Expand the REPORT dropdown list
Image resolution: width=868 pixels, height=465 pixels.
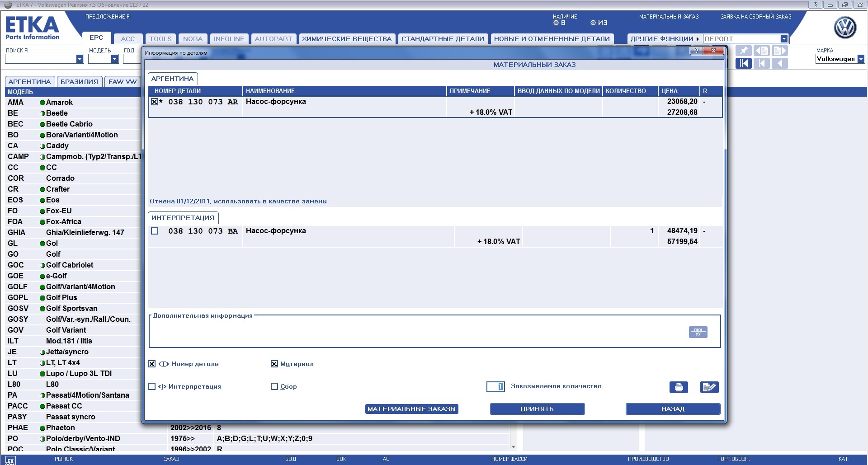tap(784, 39)
